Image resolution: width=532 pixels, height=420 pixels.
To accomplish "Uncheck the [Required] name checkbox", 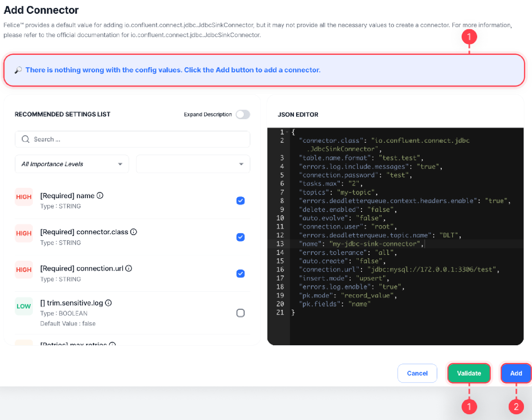I will pos(240,201).
